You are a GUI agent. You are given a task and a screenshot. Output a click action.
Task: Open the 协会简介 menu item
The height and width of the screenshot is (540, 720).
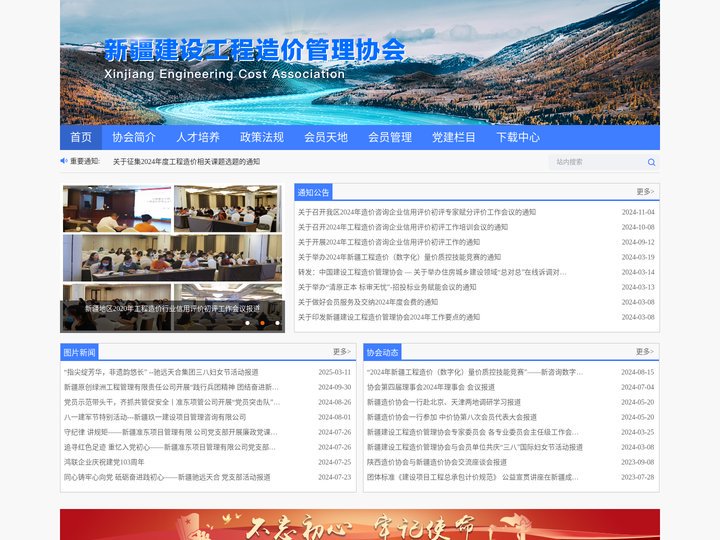pyautogui.click(x=134, y=137)
